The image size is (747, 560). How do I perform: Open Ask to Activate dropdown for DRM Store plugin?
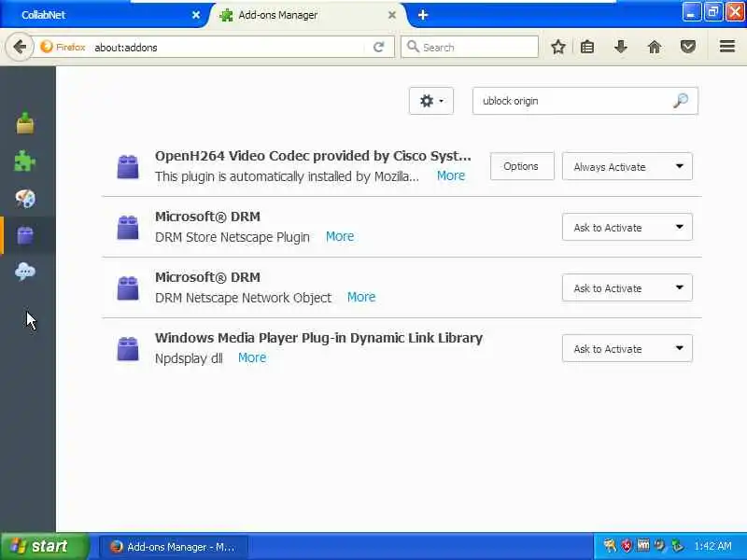pyautogui.click(x=627, y=227)
